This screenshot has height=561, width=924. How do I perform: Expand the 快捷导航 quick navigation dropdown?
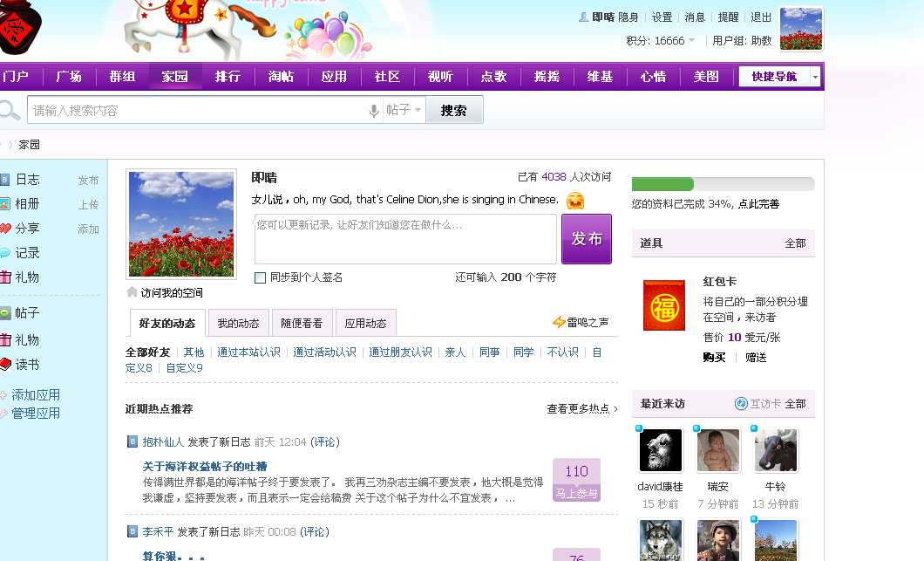[x=815, y=77]
